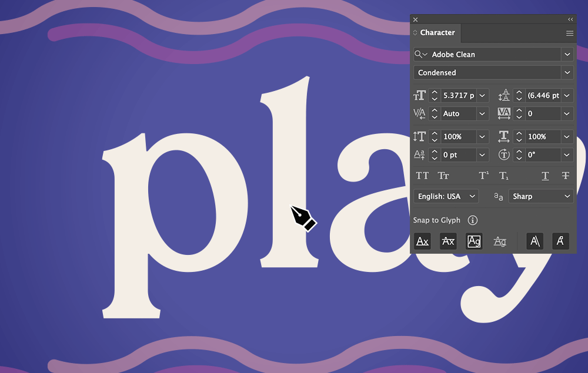This screenshot has height=373, width=588.
Task: Toggle snapping to x-height
Action: pyautogui.click(x=448, y=241)
